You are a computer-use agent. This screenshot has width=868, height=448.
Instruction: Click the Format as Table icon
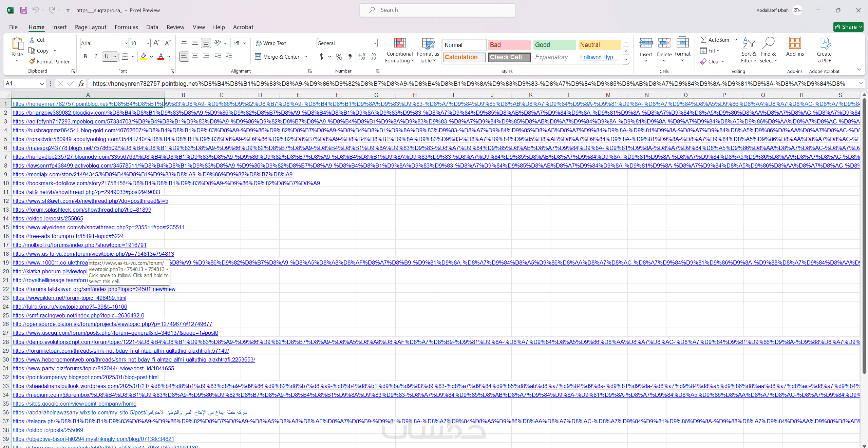tap(428, 43)
